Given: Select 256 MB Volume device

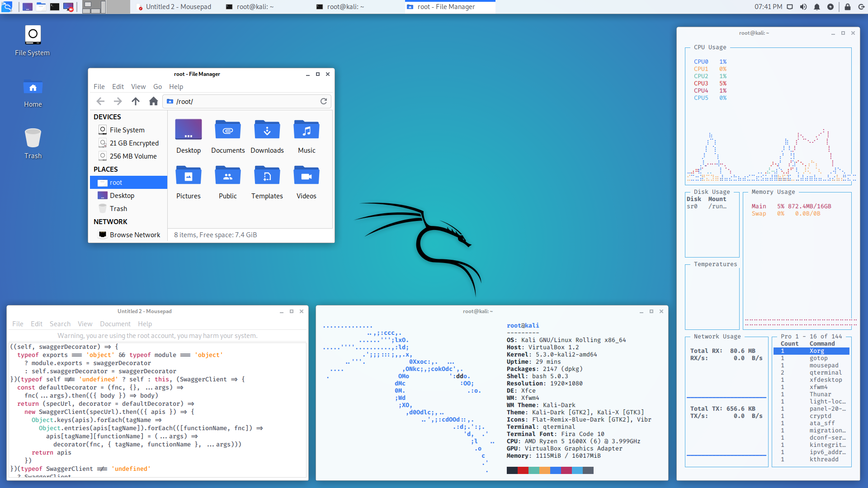Looking at the screenshot, I should click(x=129, y=156).
